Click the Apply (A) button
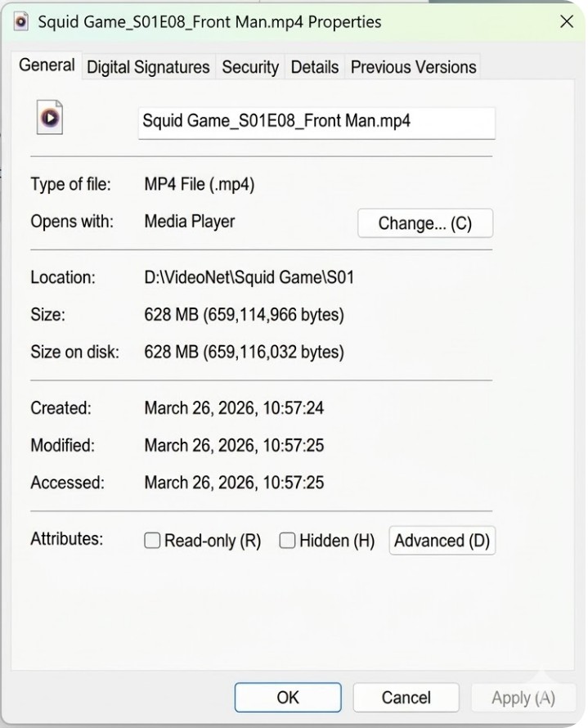This screenshot has width=588, height=728. [x=523, y=698]
